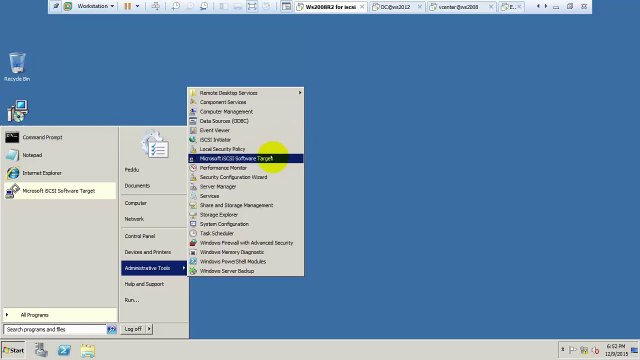Image resolution: width=640 pixels, height=360 pixels.
Task: Click the user account picture in Start menu
Action: [x=155, y=144]
